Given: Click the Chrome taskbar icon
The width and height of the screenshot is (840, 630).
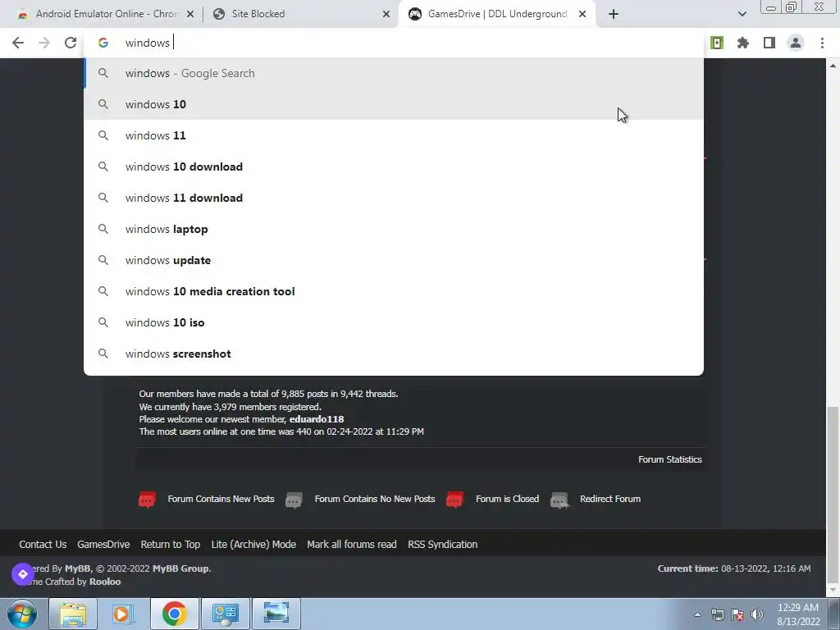Looking at the screenshot, I should (x=174, y=614).
